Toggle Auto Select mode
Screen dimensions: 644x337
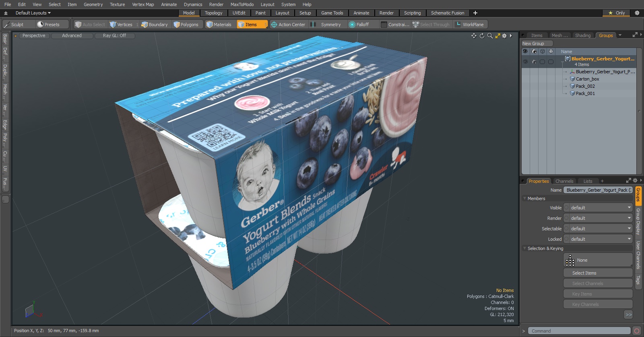coord(90,25)
